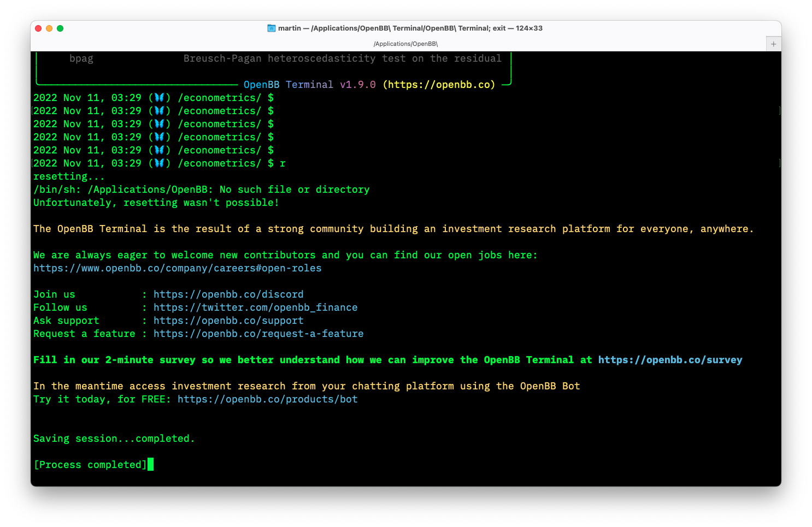Click the butterfly emoji on the prompt with 'r'
The image size is (812, 527).
click(x=160, y=163)
